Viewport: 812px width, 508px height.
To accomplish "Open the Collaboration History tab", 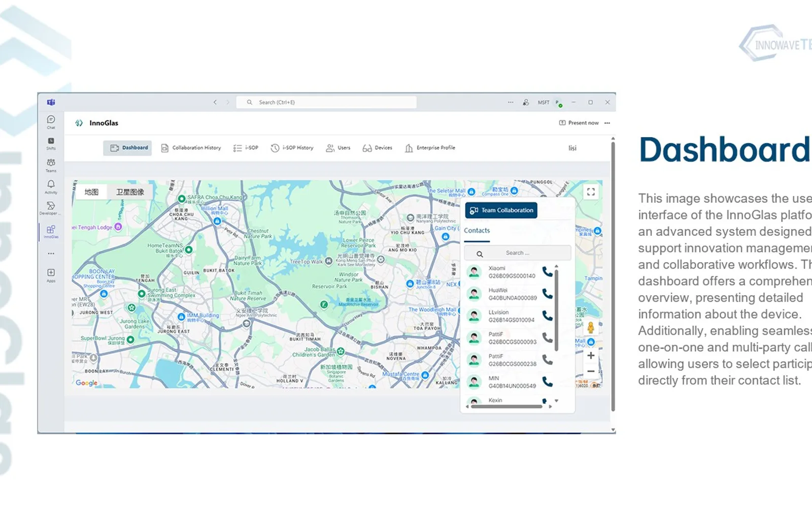I will pos(191,148).
